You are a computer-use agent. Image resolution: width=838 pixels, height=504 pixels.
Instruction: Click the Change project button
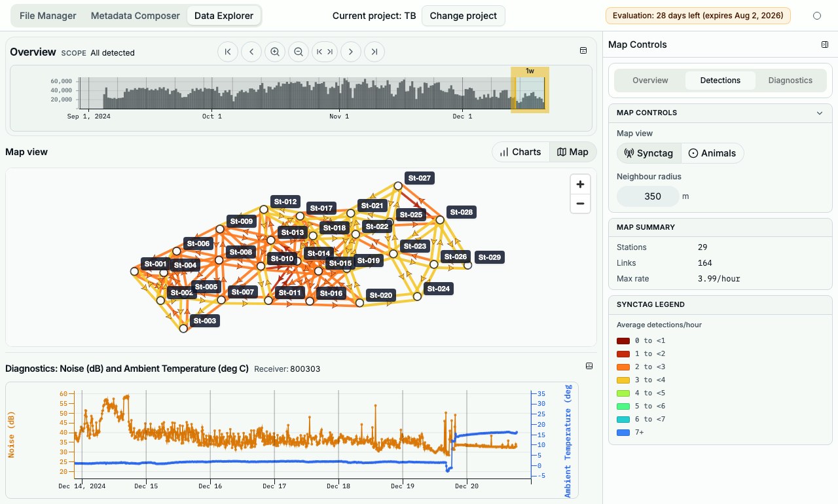point(464,16)
